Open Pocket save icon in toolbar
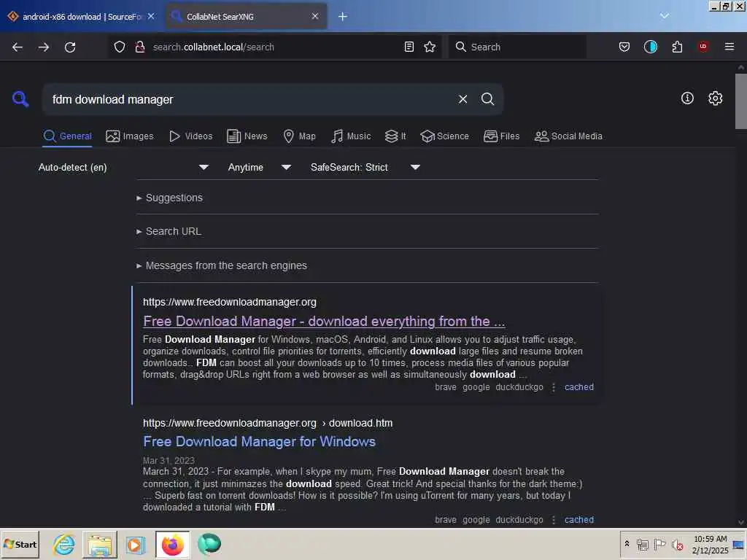Image resolution: width=747 pixels, height=560 pixels. (624, 47)
